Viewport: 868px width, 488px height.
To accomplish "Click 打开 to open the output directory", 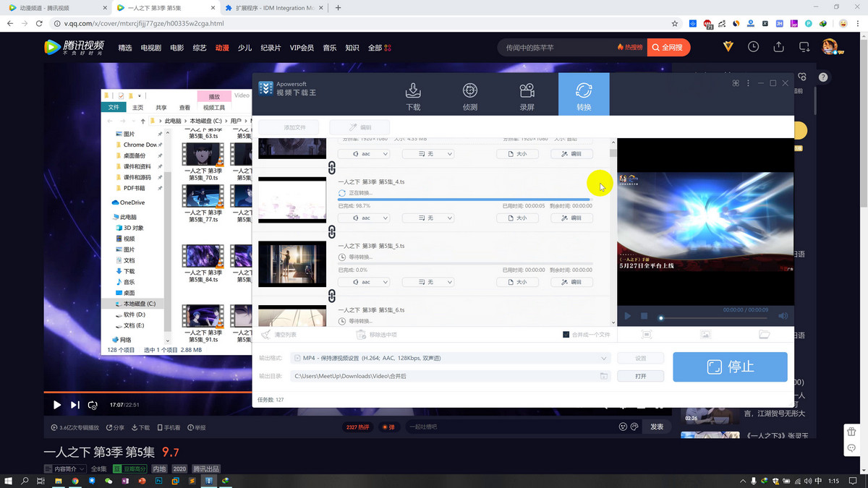I will click(x=639, y=376).
